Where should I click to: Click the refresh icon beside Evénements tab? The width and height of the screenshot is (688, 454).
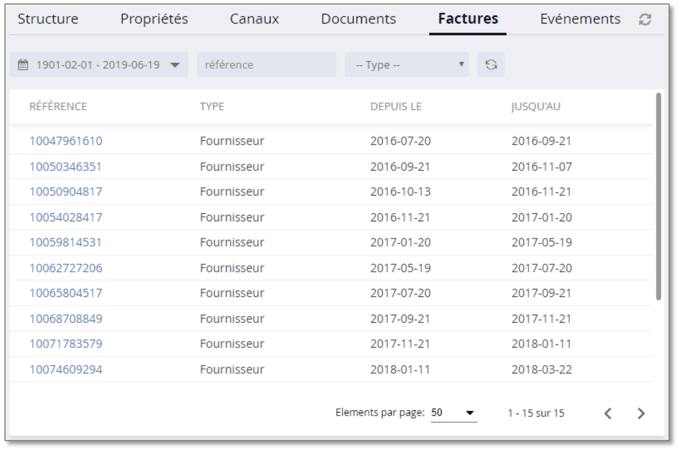click(645, 20)
